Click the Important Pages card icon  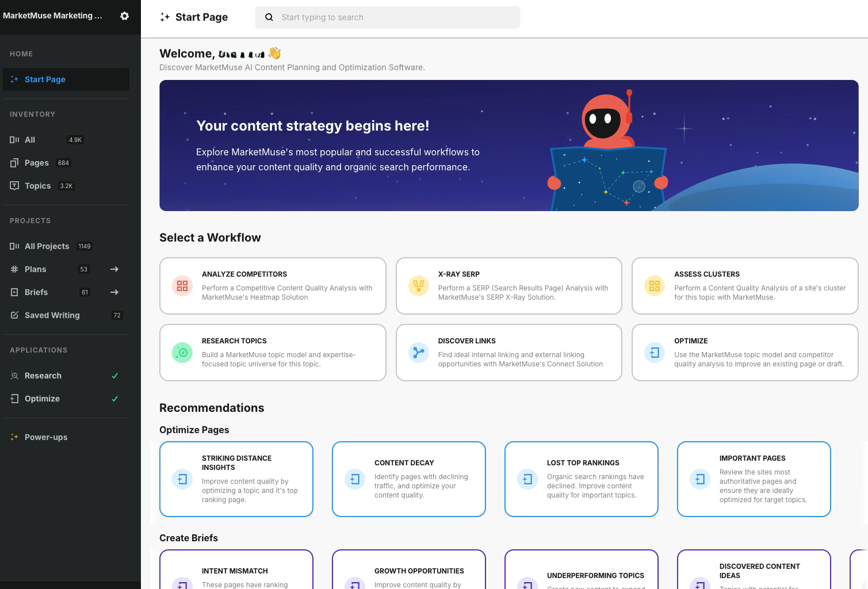click(700, 479)
